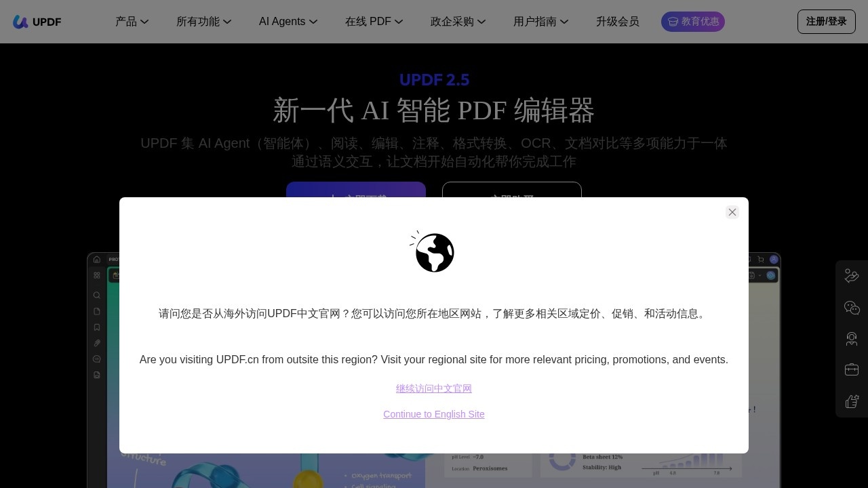Click the globe illustration in the dialog

coord(433,251)
